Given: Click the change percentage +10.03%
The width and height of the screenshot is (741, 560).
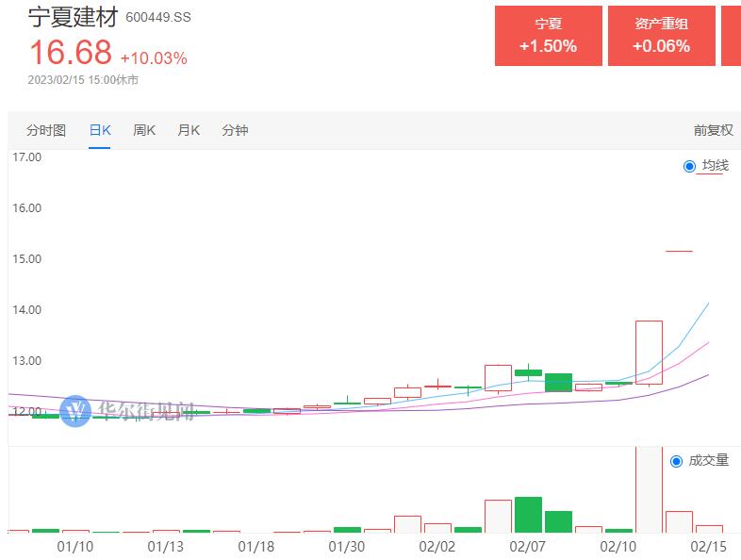Looking at the screenshot, I should tap(154, 58).
